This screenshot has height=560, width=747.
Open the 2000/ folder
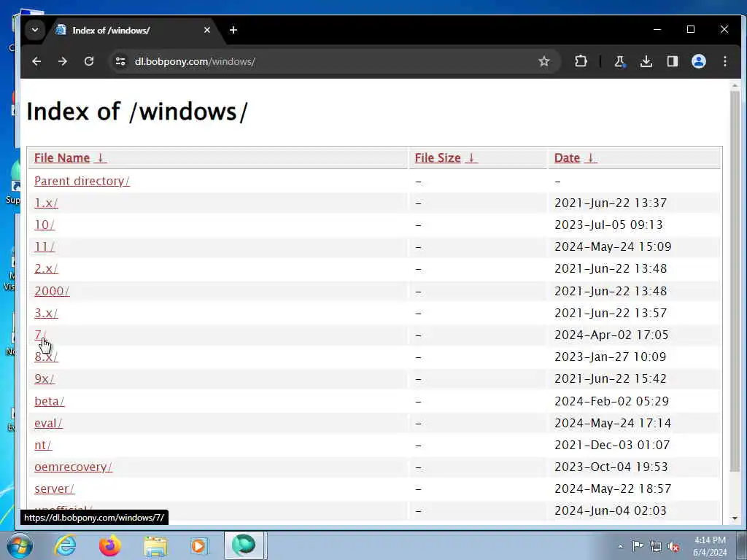pyautogui.click(x=52, y=291)
